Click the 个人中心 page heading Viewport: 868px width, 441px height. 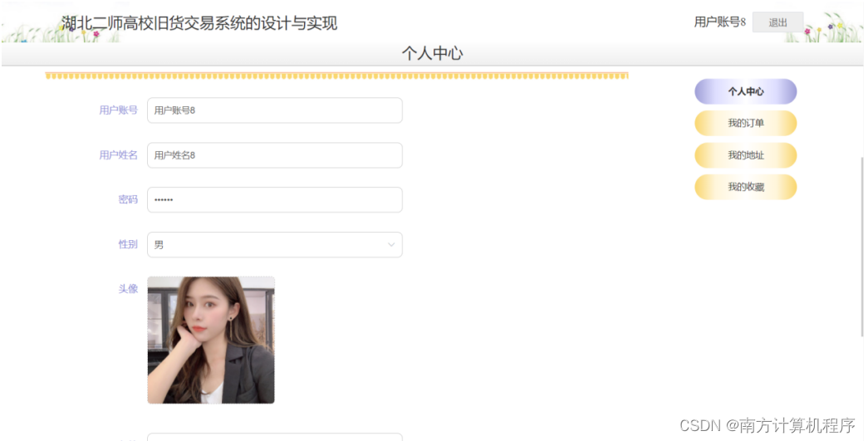433,53
